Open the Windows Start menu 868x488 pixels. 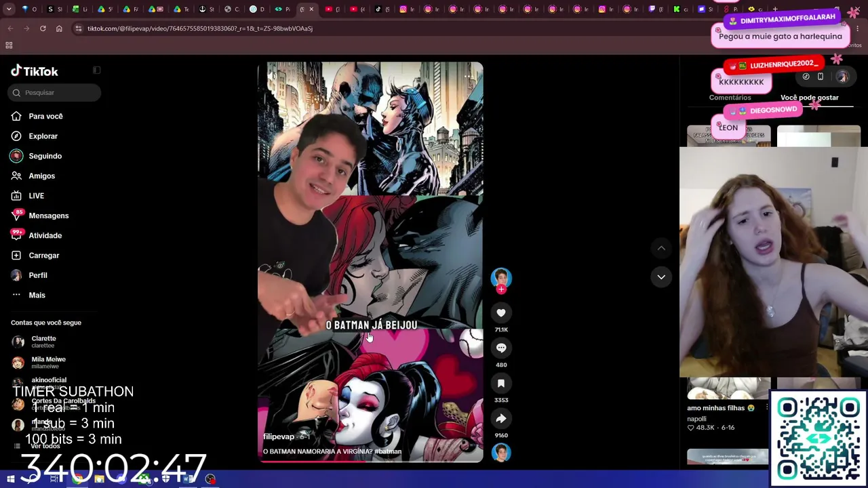point(11,479)
